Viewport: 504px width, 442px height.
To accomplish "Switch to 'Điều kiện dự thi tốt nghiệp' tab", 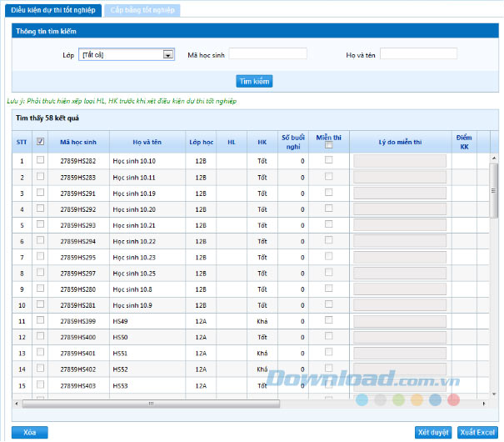I will [53, 10].
